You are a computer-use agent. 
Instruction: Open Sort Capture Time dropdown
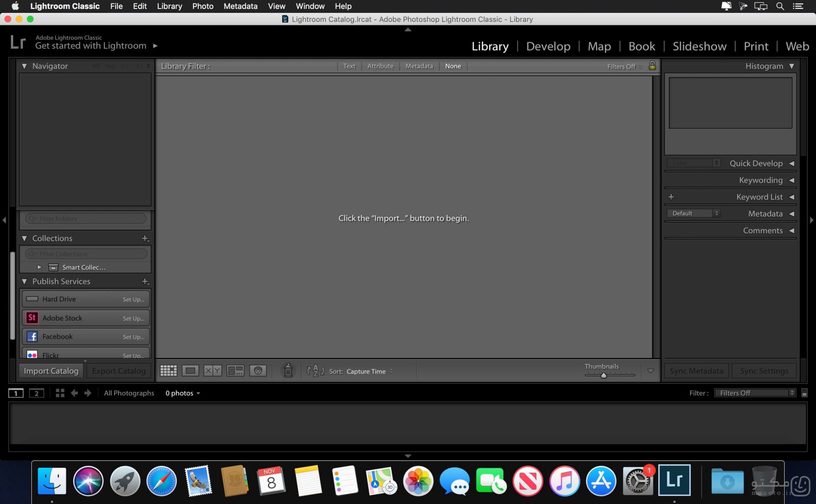coord(369,371)
